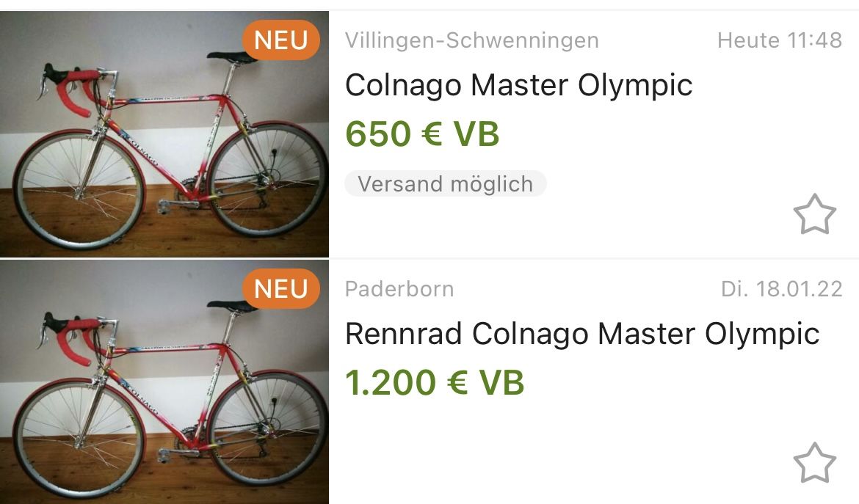Click the saddle in the first listing photo
859x504 pixels.
click(235, 56)
